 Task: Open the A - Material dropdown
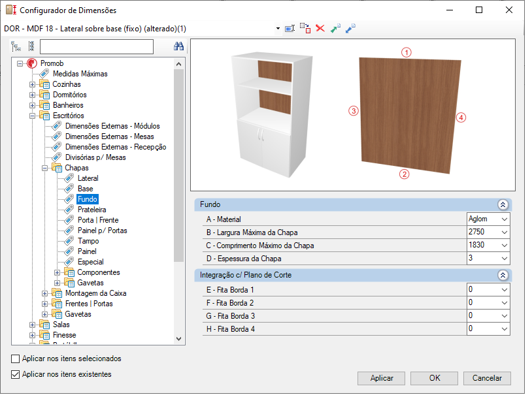tap(504, 219)
